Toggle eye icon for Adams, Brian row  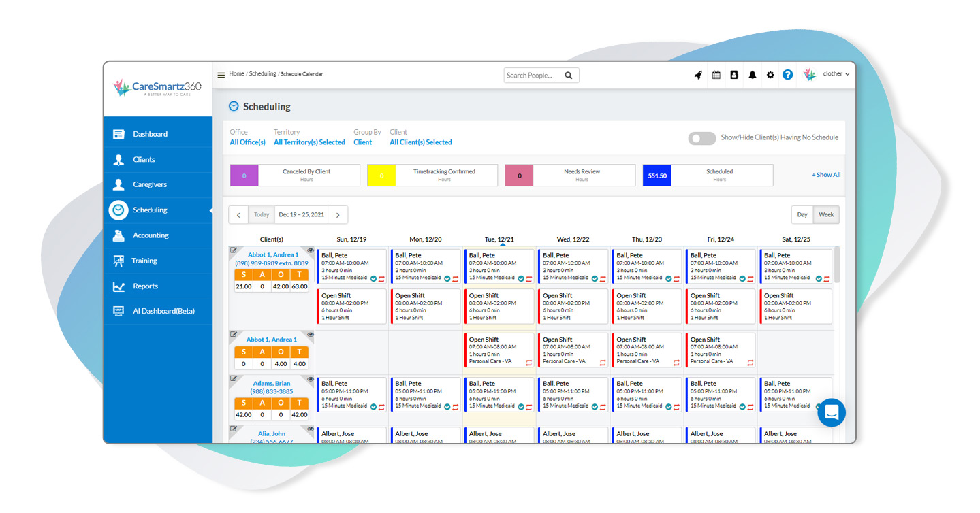tap(311, 378)
